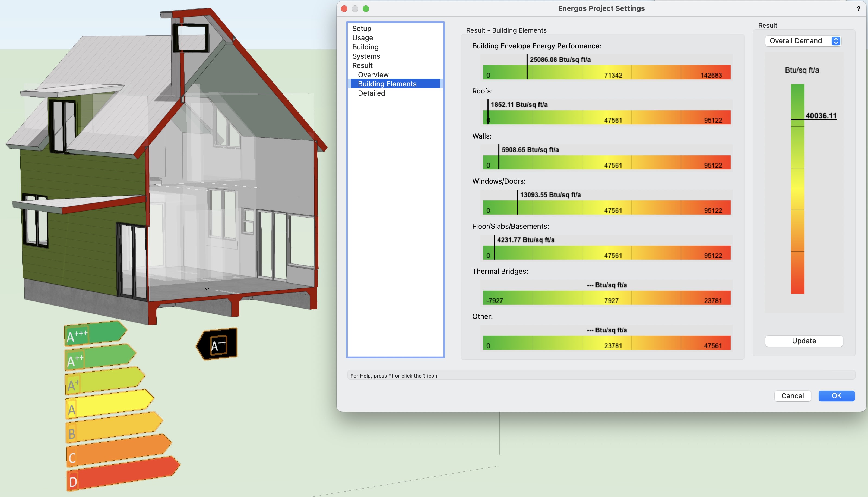Click the 5908.65 Btu/sq ft/a walls value
Image resolution: width=868 pixels, height=497 pixels.
530,150
